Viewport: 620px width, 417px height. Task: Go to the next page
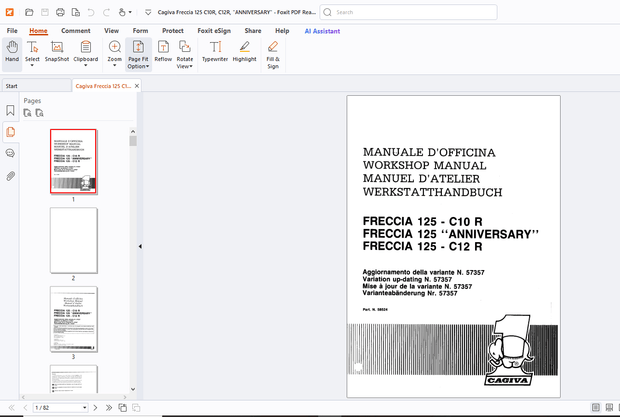coord(95,408)
